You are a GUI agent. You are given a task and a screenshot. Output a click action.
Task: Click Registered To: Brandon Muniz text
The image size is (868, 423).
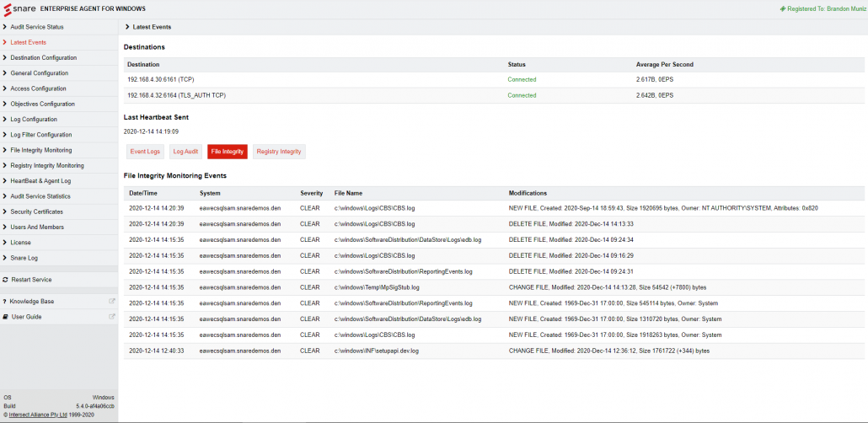(826, 9)
